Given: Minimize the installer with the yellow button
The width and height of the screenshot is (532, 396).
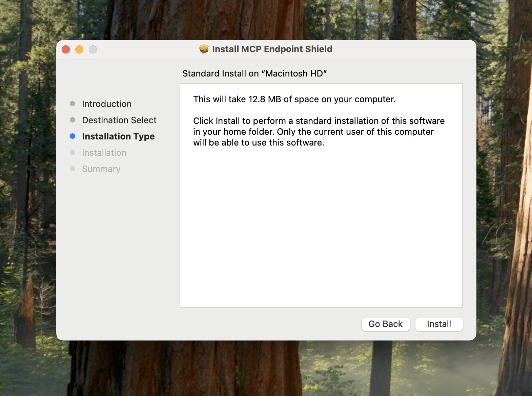Looking at the screenshot, I should 79,49.
